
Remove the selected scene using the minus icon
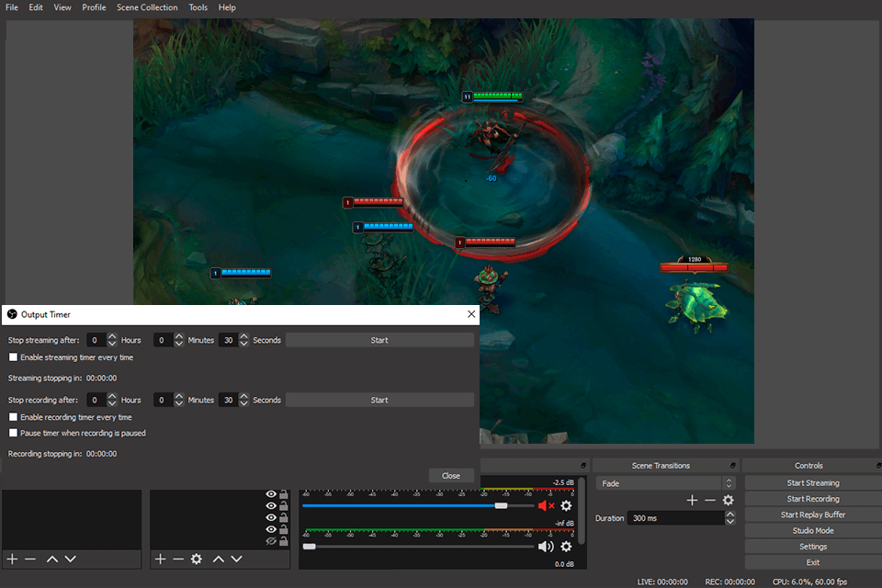tap(30, 559)
